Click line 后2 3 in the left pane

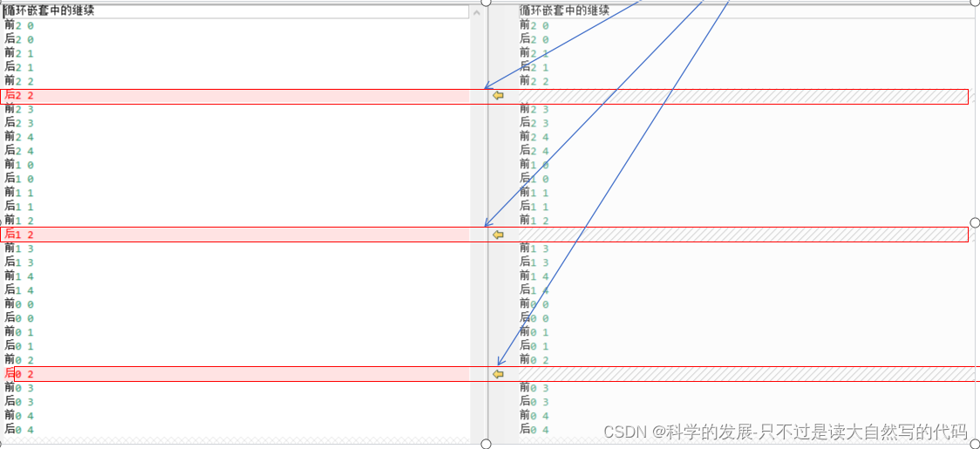click(x=19, y=123)
